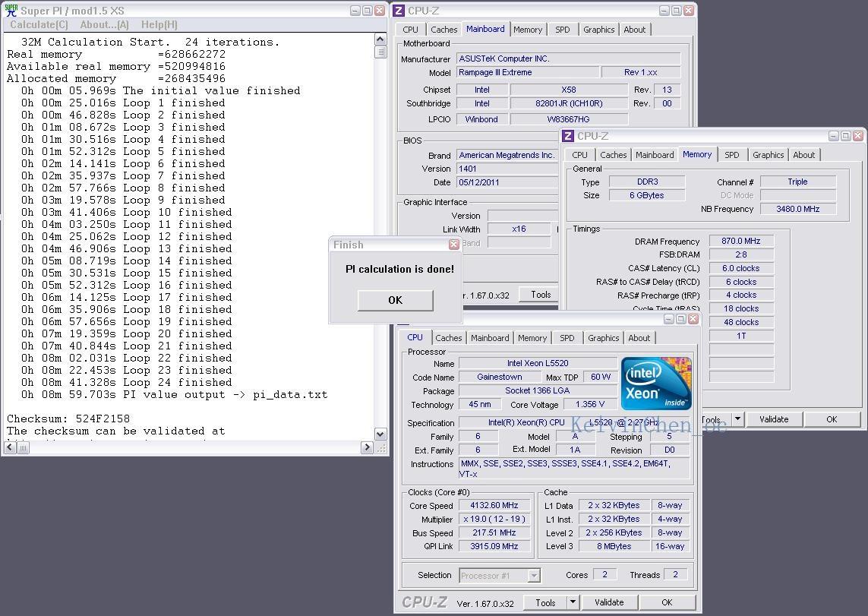
Task: Click the Code Name value Gainestown
Action: 500,377
